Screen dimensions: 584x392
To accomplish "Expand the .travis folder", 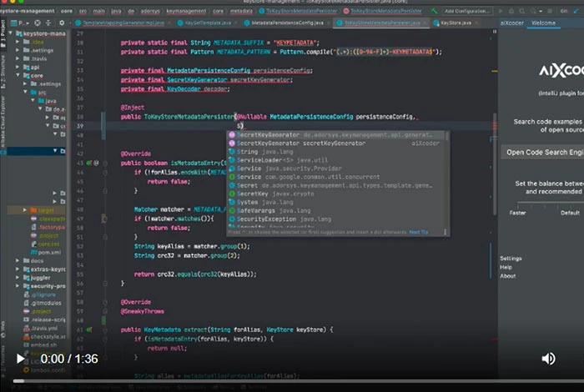I will [18, 59].
